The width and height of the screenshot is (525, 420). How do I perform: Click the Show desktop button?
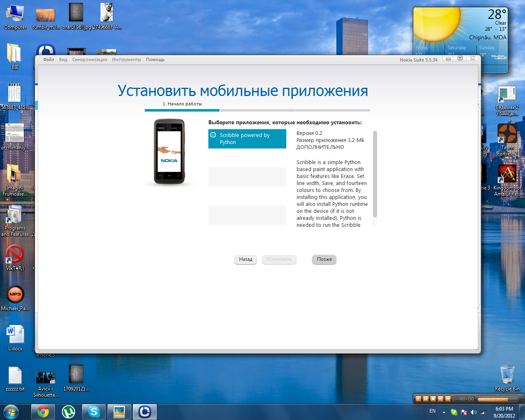[x=522, y=412]
